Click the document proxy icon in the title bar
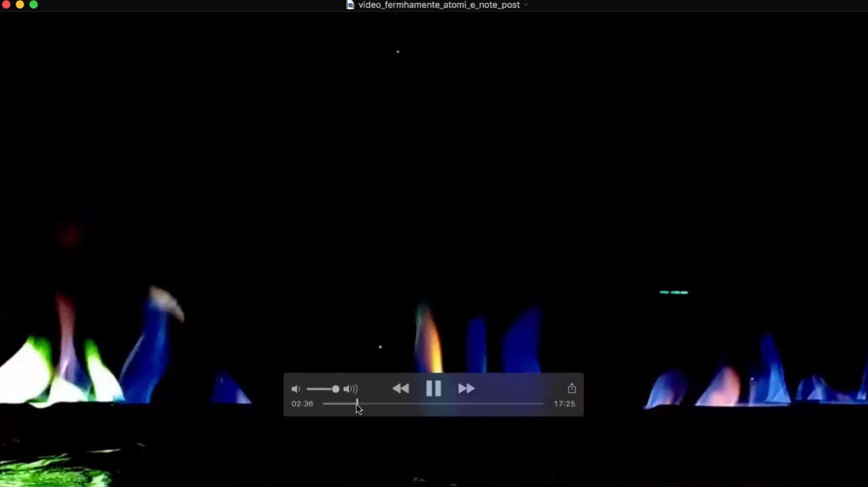 pyautogui.click(x=350, y=5)
